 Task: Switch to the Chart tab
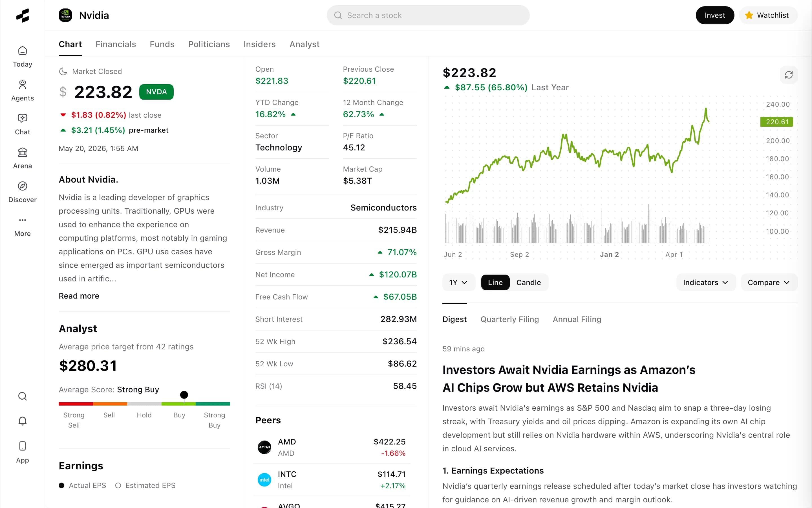pyautogui.click(x=70, y=44)
